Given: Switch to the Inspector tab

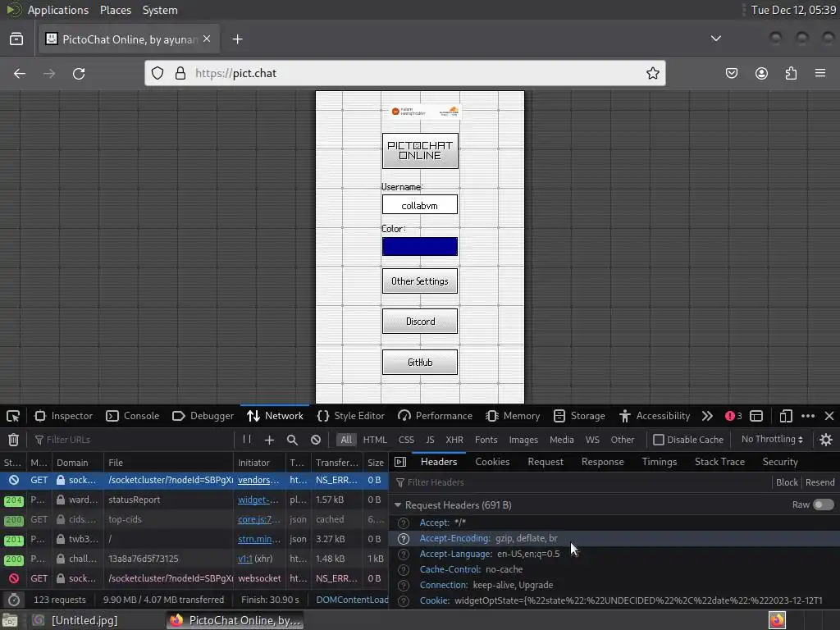Looking at the screenshot, I should (63, 416).
